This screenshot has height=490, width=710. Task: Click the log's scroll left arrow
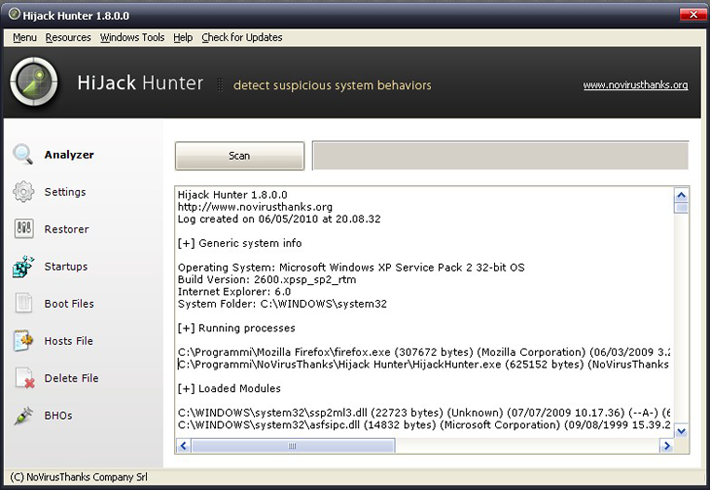[x=183, y=446]
